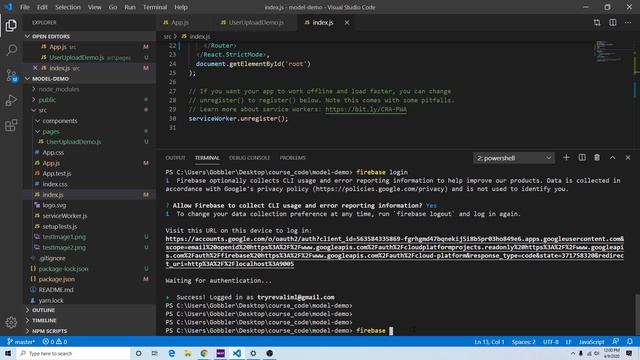
Task: Open the Google OAuth login URL in terminal
Action: tap(394, 251)
